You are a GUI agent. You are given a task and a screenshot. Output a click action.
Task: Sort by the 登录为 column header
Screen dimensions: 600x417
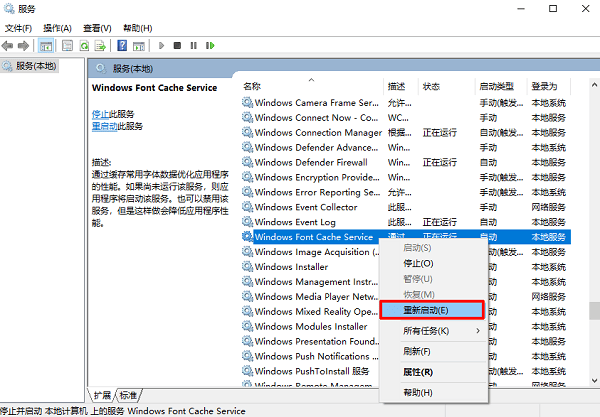[x=549, y=86]
